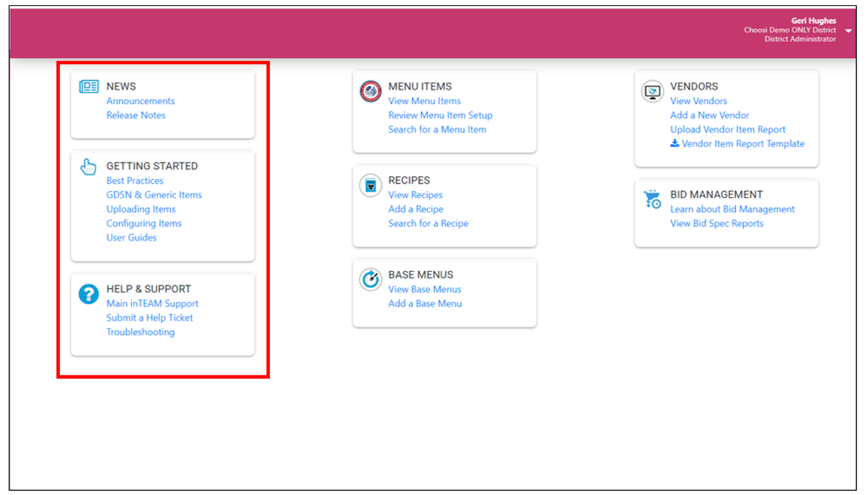Expand the user account dropdown arrow
This screenshot has width=868, height=495.
(849, 31)
